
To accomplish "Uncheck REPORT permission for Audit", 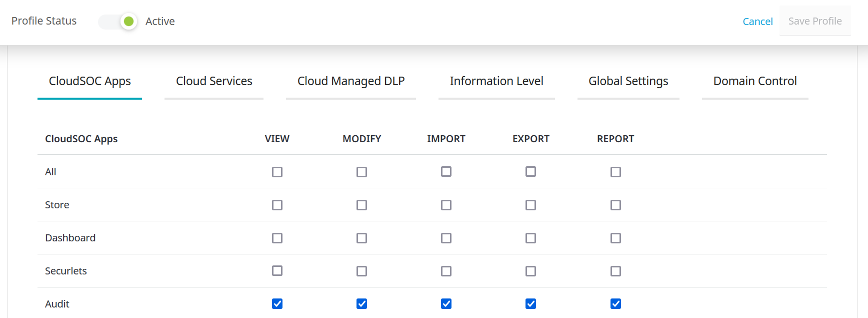I will click(x=615, y=304).
